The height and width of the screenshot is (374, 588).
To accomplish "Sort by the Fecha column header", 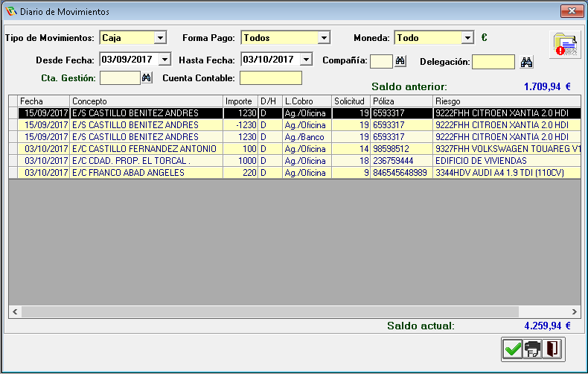I will 43,101.
